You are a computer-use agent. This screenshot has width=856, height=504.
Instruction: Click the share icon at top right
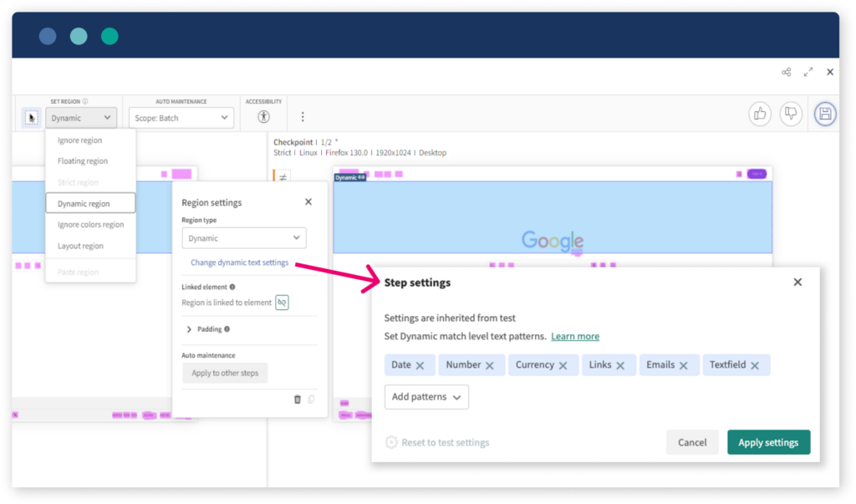click(x=787, y=73)
